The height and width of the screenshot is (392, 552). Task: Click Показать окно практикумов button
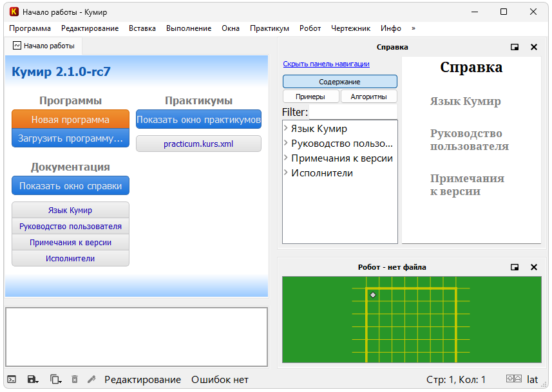click(x=198, y=119)
